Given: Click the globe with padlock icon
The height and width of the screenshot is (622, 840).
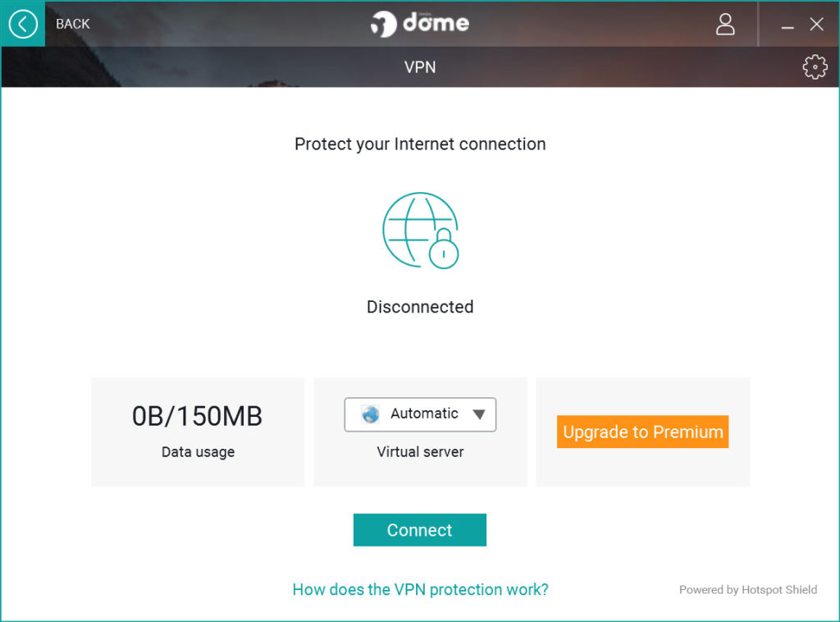Looking at the screenshot, I should coord(421,231).
